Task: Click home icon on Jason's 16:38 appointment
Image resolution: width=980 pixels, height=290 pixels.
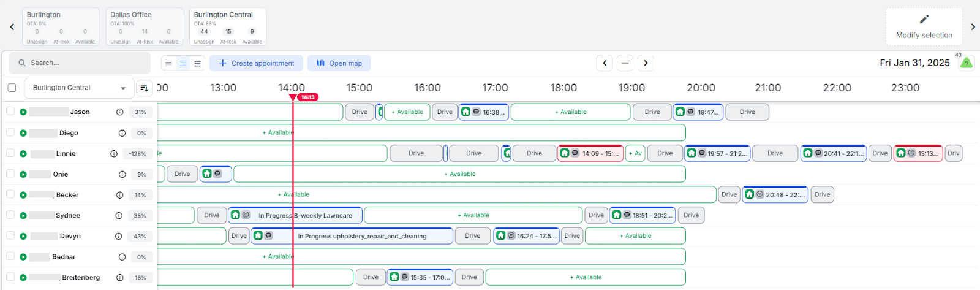Action: click(x=466, y=112)
